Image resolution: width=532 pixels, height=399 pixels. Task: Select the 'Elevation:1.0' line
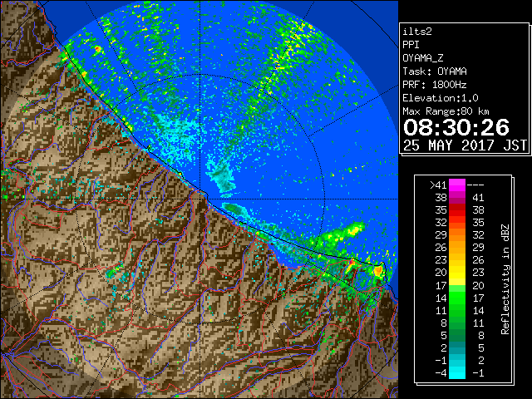(x=441, y=98)
